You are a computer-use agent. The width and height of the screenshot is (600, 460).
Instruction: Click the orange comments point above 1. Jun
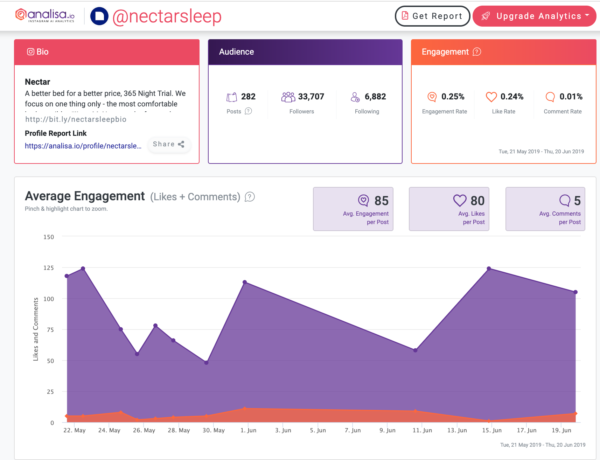tap(245, 408)
